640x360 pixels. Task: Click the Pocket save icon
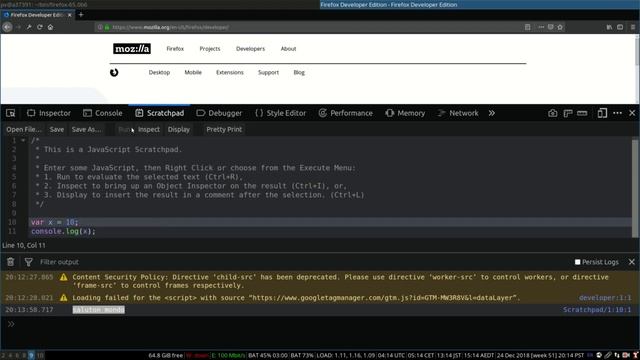551,27
